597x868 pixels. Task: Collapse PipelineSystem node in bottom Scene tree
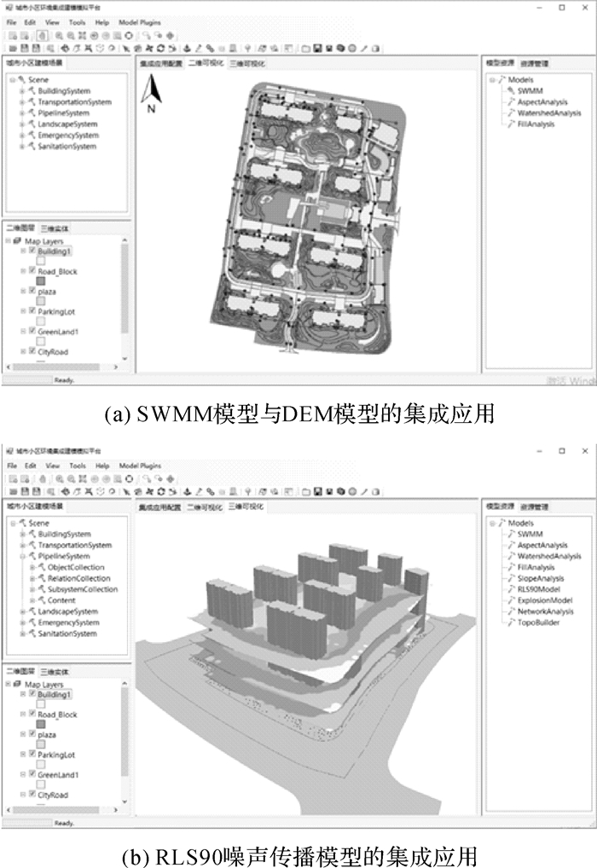tap(21, 556)
